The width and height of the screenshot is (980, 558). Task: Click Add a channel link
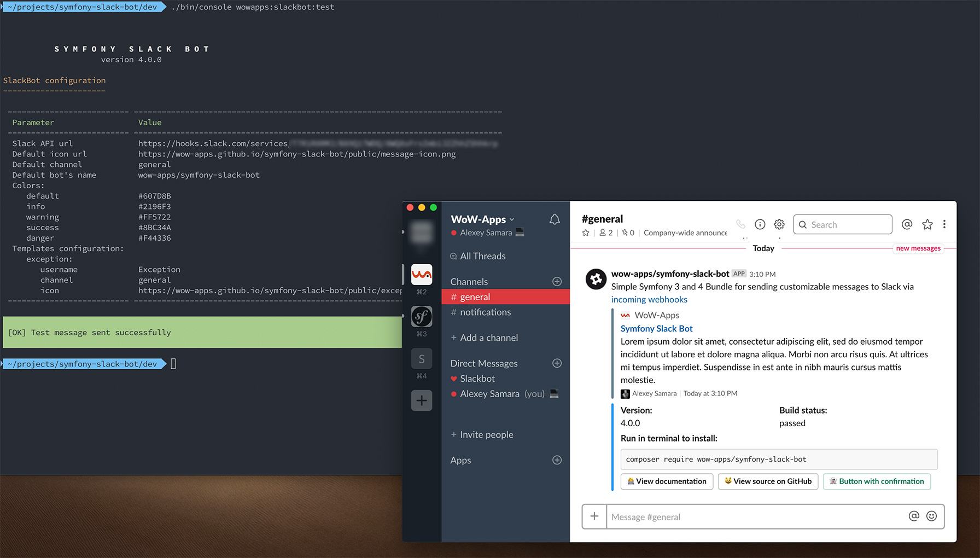tap(484, 338)
